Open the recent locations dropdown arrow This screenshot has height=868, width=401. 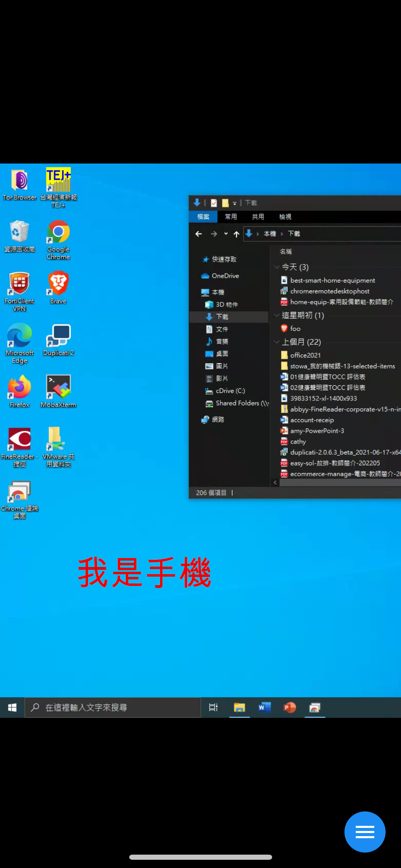click(x=226, y=234)
